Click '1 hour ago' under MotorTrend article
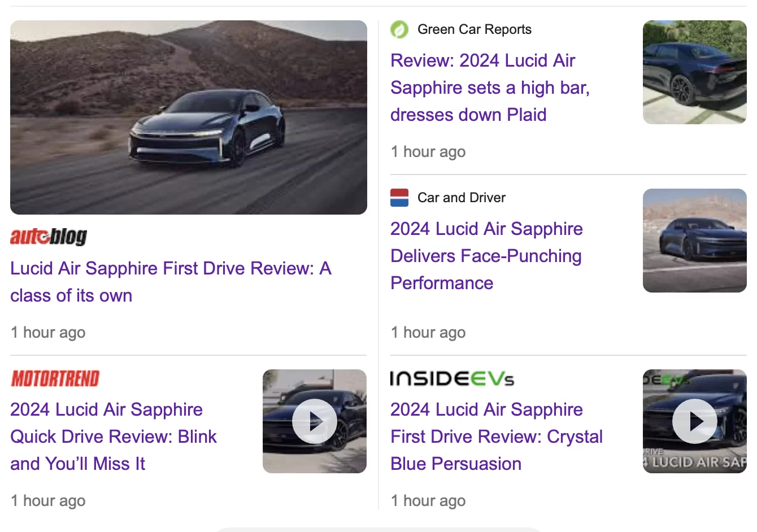 [48, 500]
